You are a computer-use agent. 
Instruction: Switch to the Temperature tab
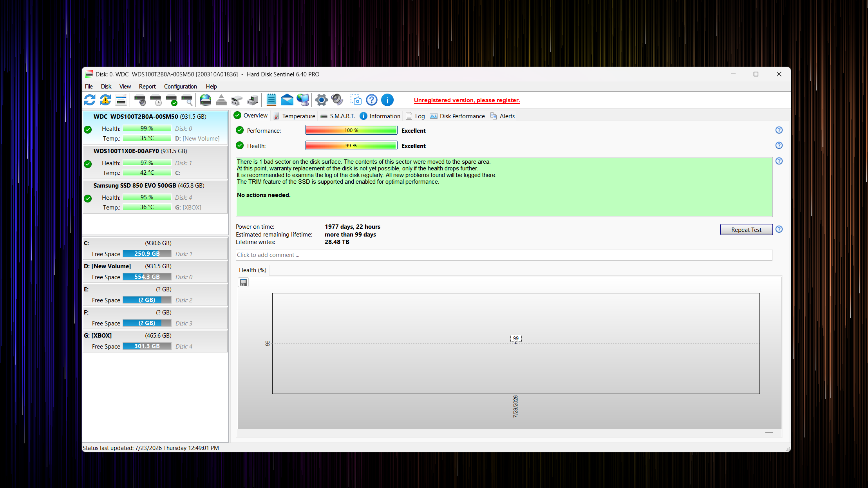pyautogui.click(x=294, y=116)
